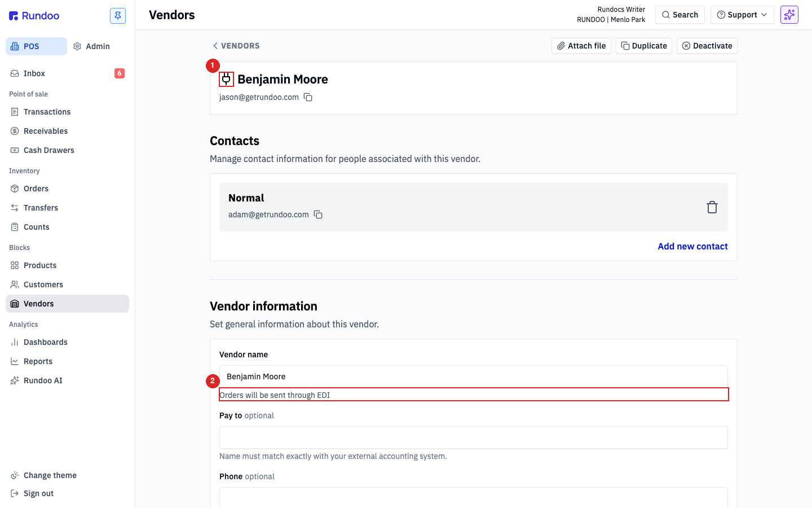Click Change theme in sidebar
812x508 pixels.
click(x=67, y=475)
